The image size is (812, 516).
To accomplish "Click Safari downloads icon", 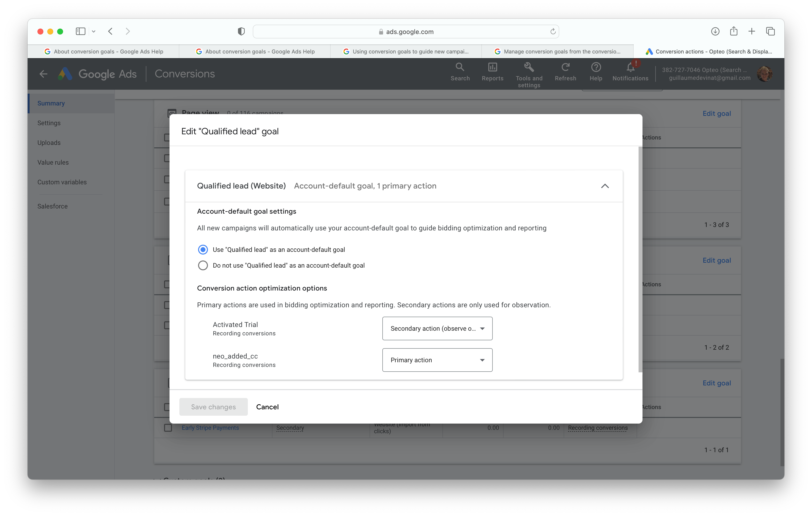I will click(715, 31).
